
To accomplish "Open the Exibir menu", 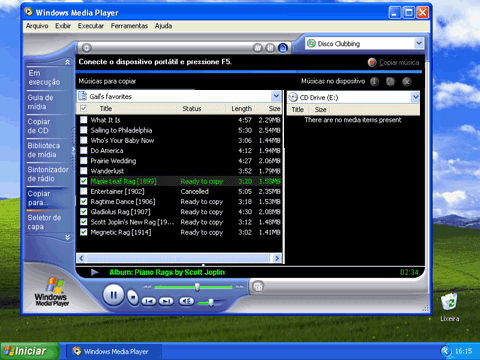I will point(63,26).
